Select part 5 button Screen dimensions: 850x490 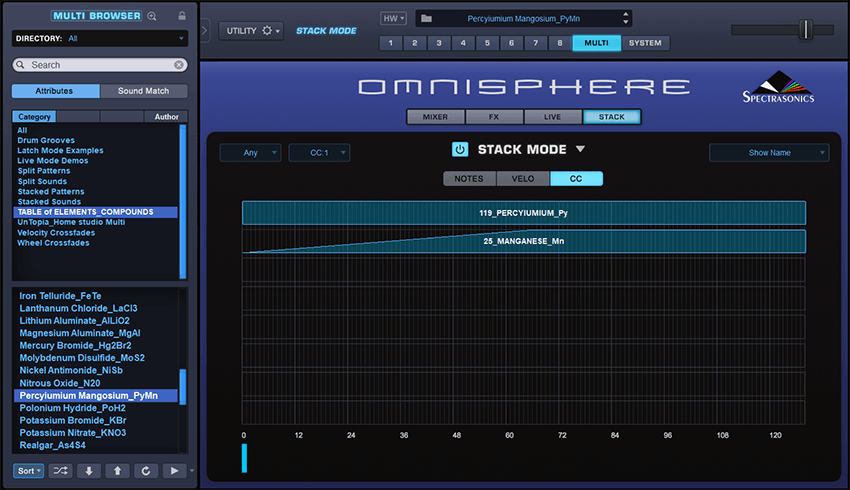pos(487,43)
